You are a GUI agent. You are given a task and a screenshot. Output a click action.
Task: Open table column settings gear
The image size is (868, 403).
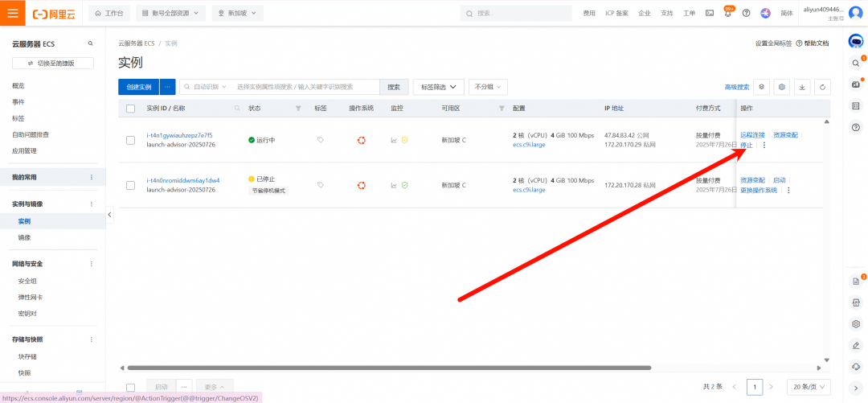click(x=782, y=87)
